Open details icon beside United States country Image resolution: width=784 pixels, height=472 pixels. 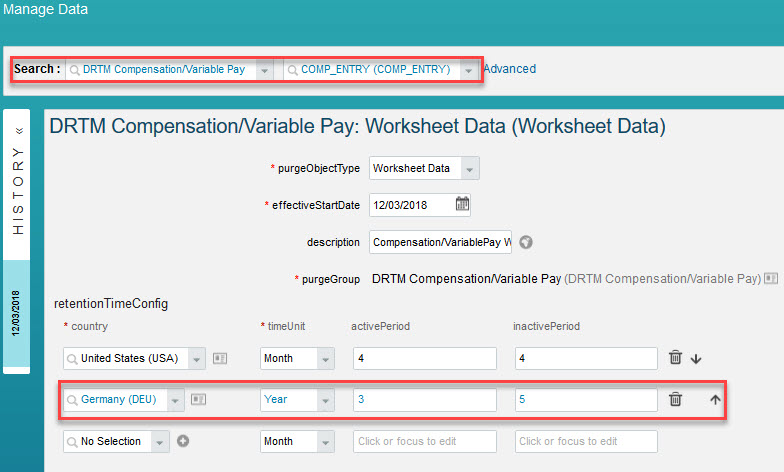220,358
